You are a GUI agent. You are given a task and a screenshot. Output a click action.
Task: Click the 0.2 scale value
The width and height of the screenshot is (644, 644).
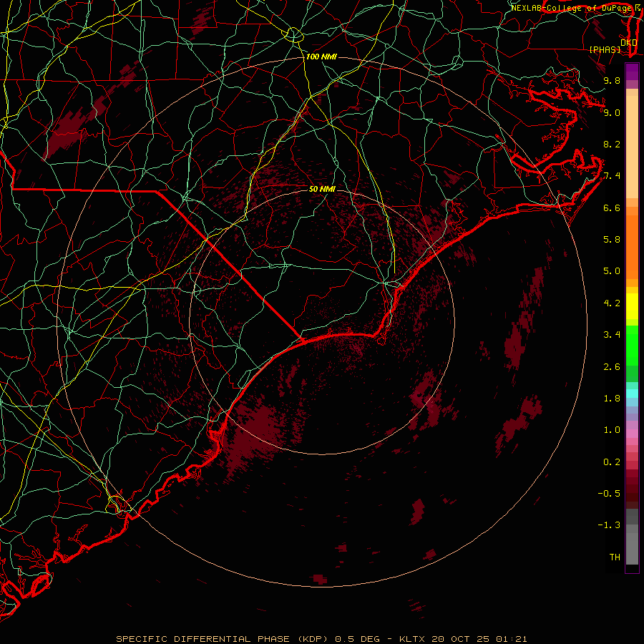click(612, 462)
